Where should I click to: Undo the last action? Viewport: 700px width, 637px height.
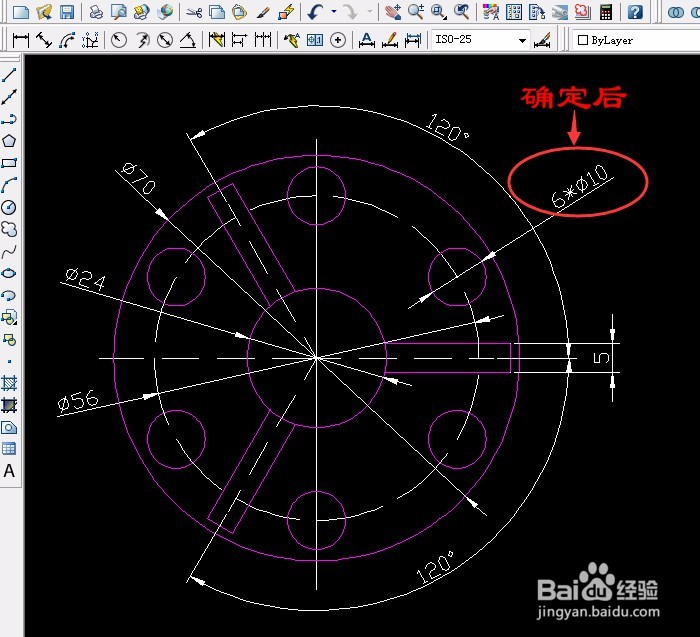pyautogui.click(x=315, y=12)
